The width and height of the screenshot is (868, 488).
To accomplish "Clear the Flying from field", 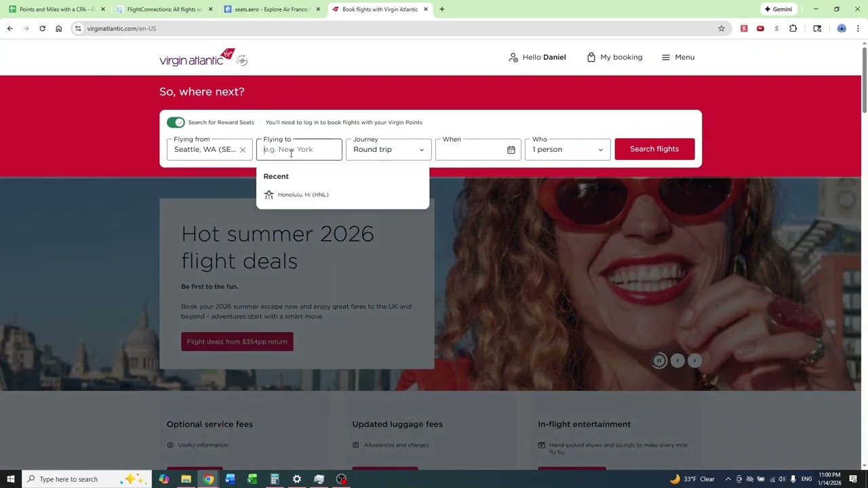I will point(242,150).
